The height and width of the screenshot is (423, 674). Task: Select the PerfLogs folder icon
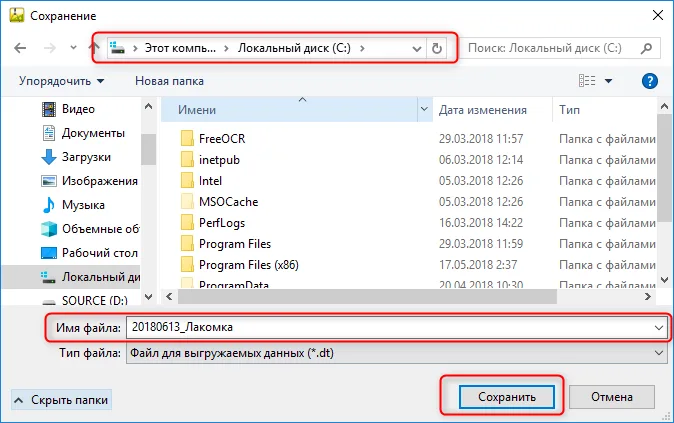click(x=187, y=223)
